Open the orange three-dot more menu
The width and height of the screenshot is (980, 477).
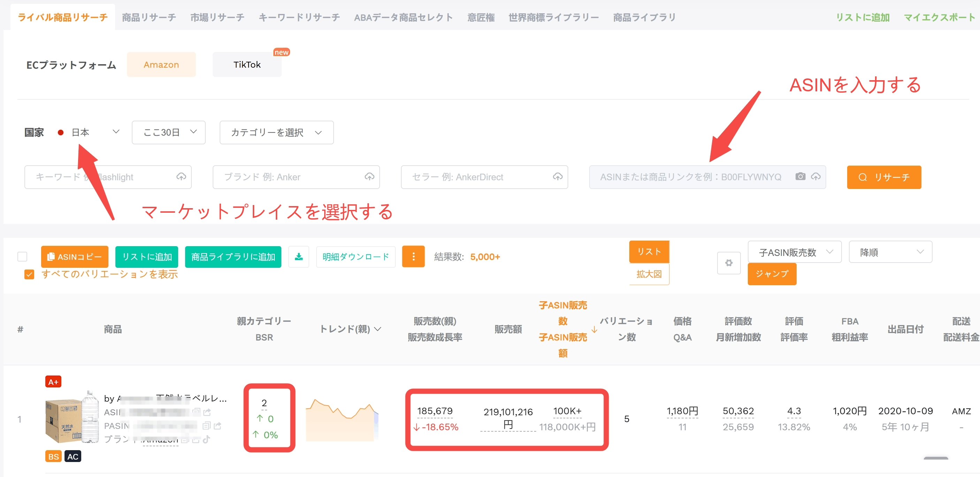(x=413, y=257)
